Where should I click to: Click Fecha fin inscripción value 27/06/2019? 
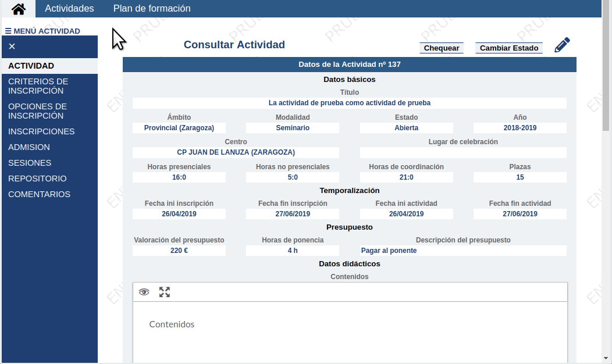coord(293,214)
